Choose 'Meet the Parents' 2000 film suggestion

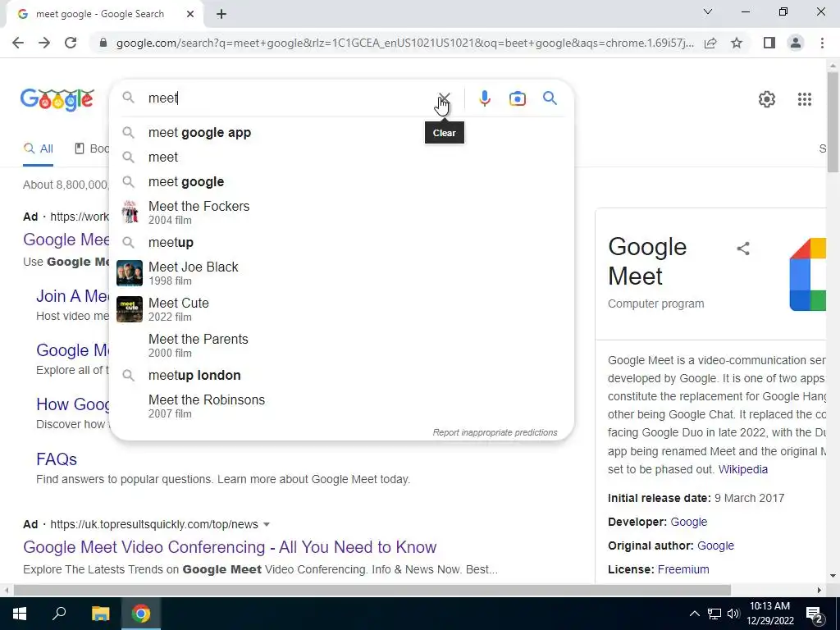click(341, 345)
